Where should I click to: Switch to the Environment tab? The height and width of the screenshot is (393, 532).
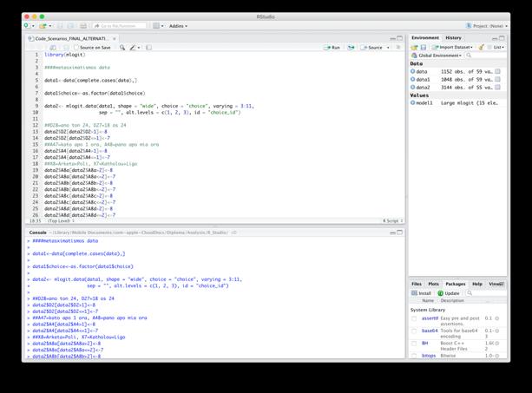tap(425, 37)
